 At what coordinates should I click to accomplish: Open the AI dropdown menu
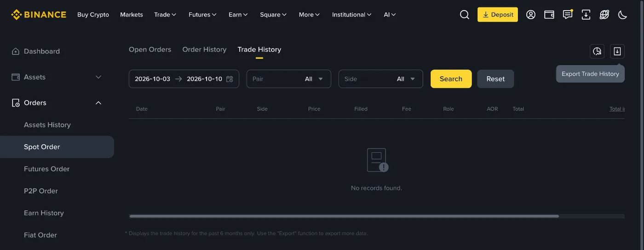click(x=390, y=15)
